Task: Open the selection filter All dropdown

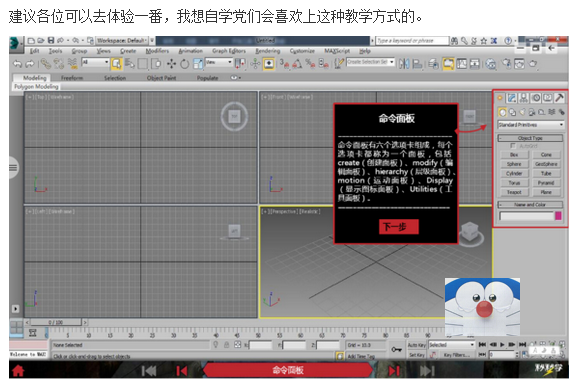Action: (x=95, y=62)
